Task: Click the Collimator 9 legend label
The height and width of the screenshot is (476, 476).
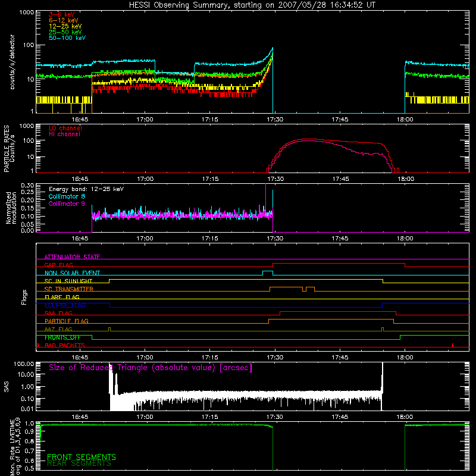Action: 67,203
